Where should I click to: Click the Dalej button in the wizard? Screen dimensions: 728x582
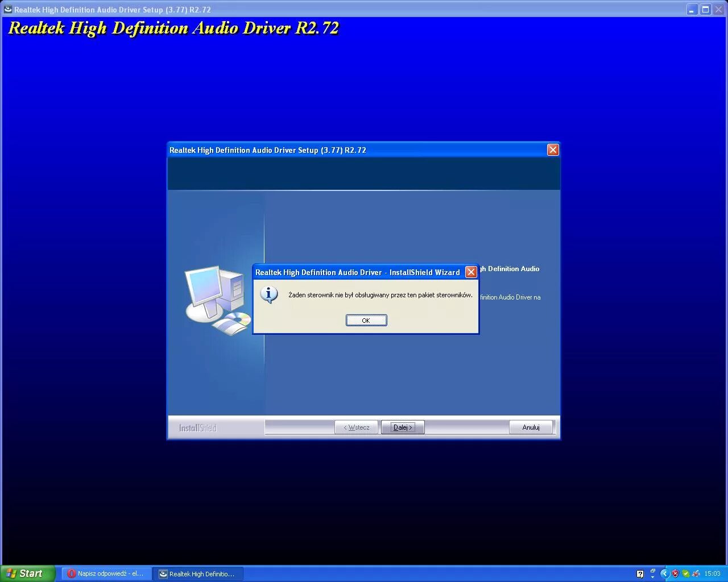tap(402, 427)
